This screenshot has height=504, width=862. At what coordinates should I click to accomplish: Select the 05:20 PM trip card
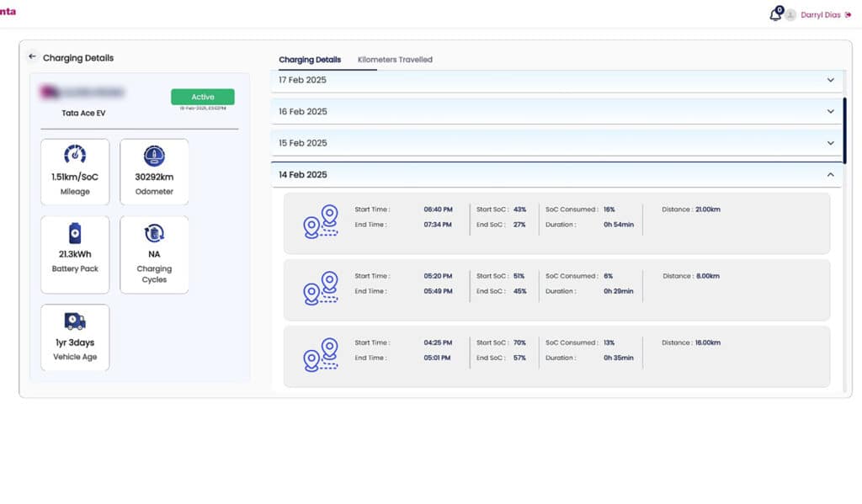556,289
